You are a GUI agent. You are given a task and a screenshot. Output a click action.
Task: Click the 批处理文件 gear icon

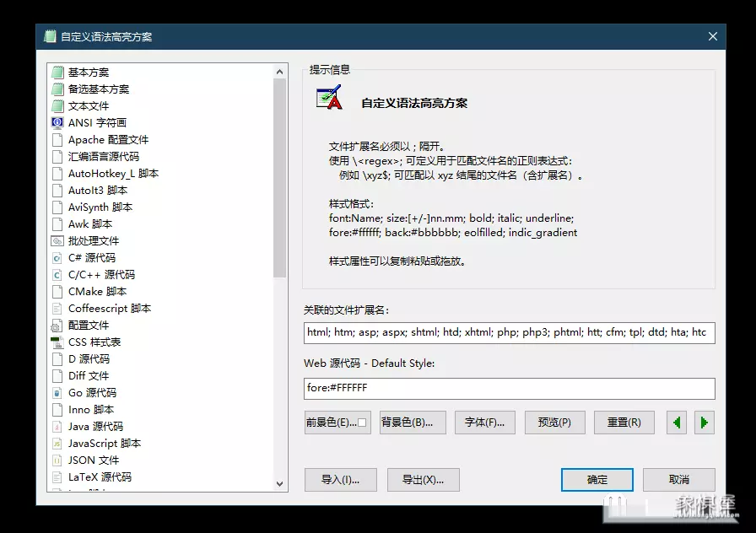coord(57,241)
